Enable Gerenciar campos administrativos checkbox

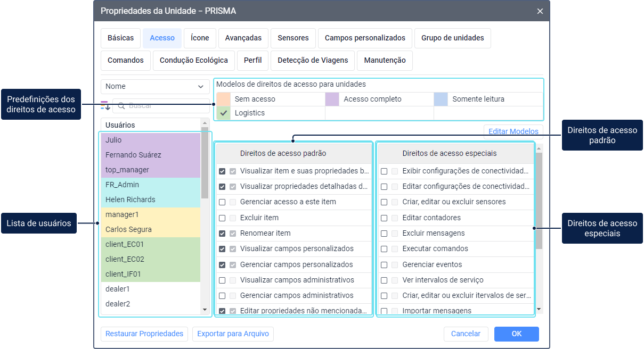click(222, 296)
